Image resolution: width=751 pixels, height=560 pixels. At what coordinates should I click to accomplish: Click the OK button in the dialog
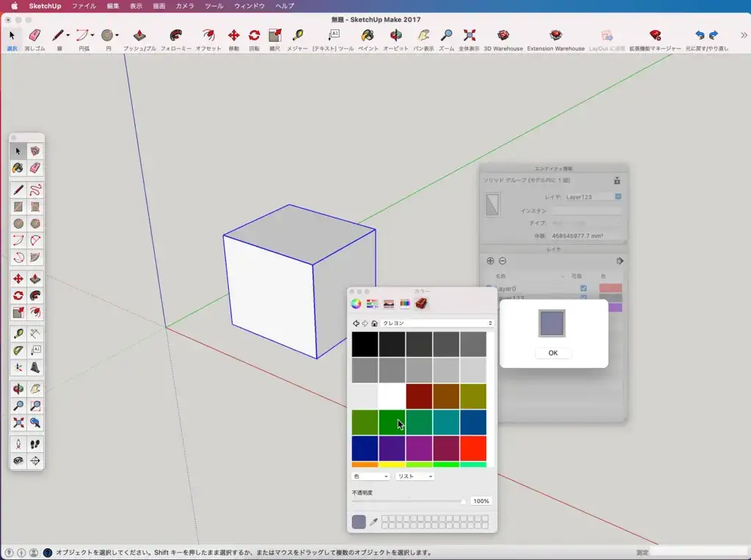click(x=553, y=353)
